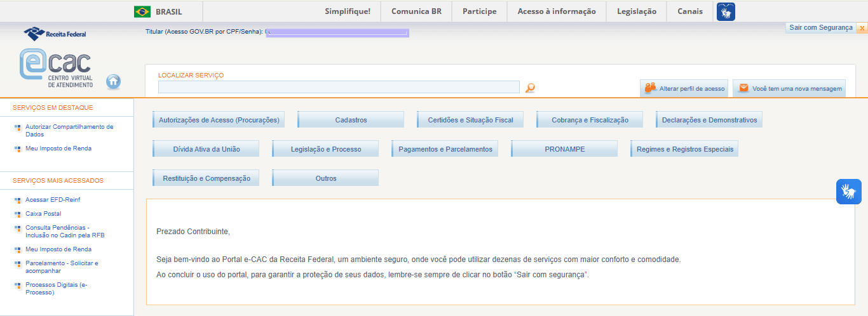The height and width of the screenshot is (316, 868).
Task: Open Acesso à informação menu
Action: point(557,11)
